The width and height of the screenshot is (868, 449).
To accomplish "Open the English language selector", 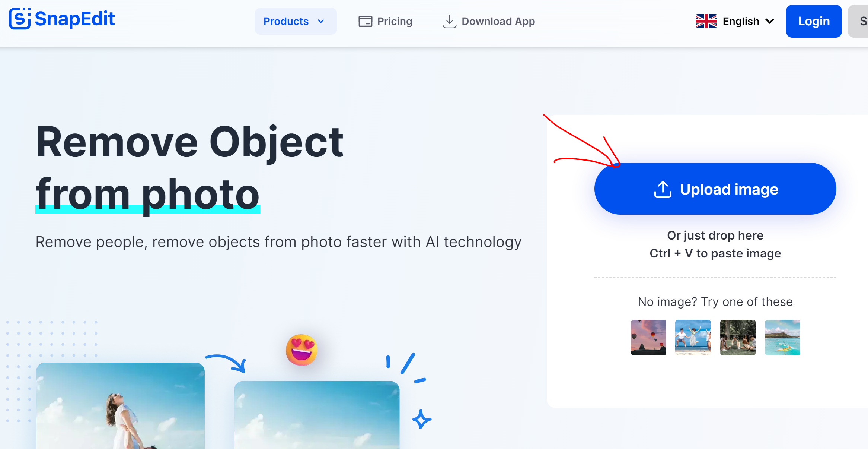I will pos(741,21).
